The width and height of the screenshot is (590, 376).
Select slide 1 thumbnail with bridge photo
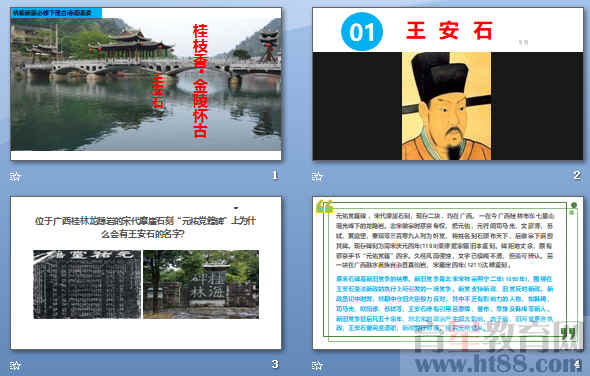click(146, 84)
